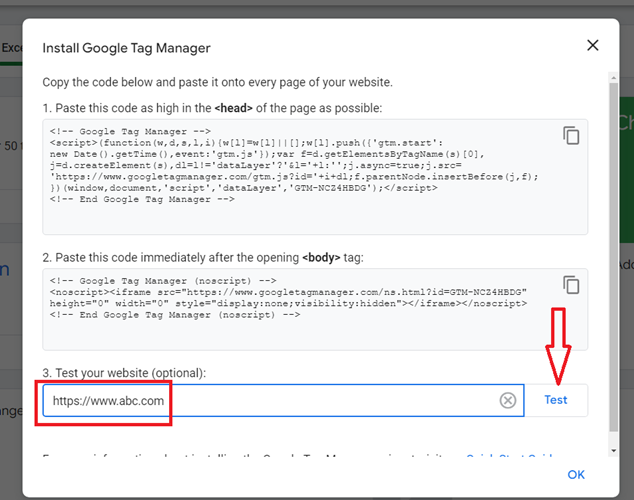This screenshot has width=634, height=500.
Task: Close the Install Google Tag Manager dialog
Action: (x=592, y=45)
